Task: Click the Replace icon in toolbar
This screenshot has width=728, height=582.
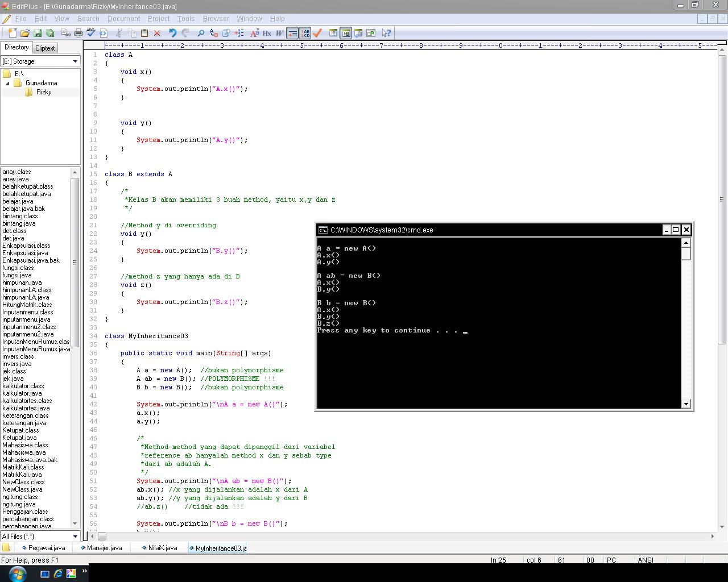Action: 213,33
